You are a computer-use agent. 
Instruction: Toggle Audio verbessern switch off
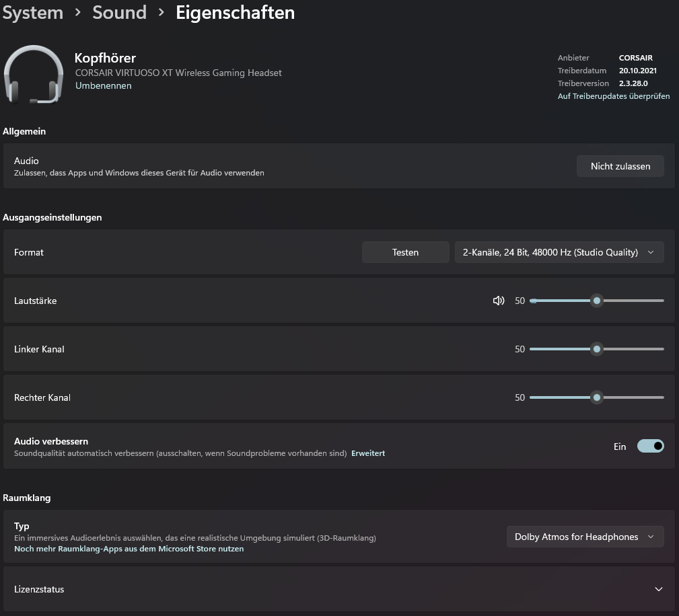point(650,446)
